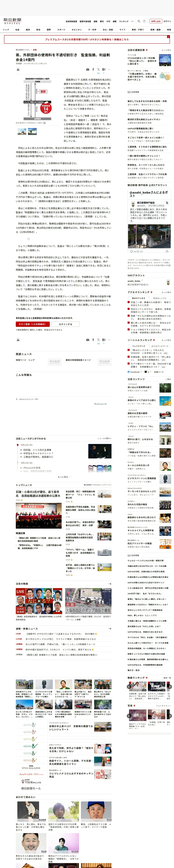Open 地域ページ トップ related news link
The image size is (174, 868).
click(25, 360)
